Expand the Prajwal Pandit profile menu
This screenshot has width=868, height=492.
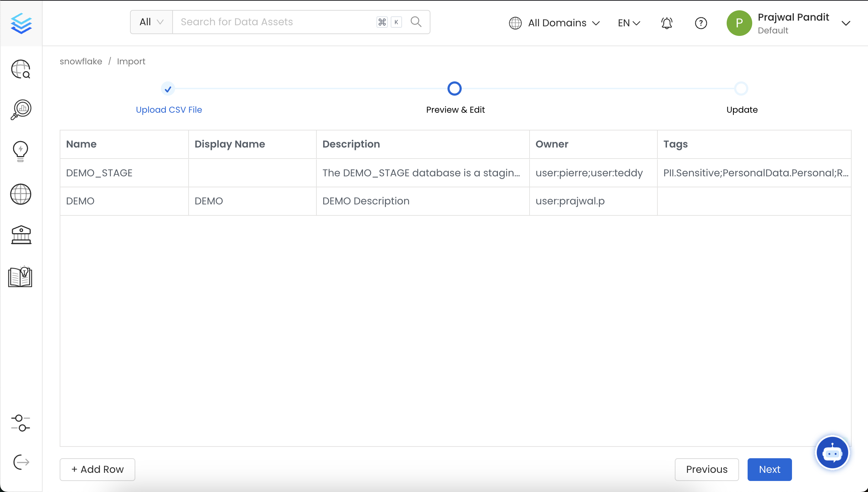[x=846, y=23]
